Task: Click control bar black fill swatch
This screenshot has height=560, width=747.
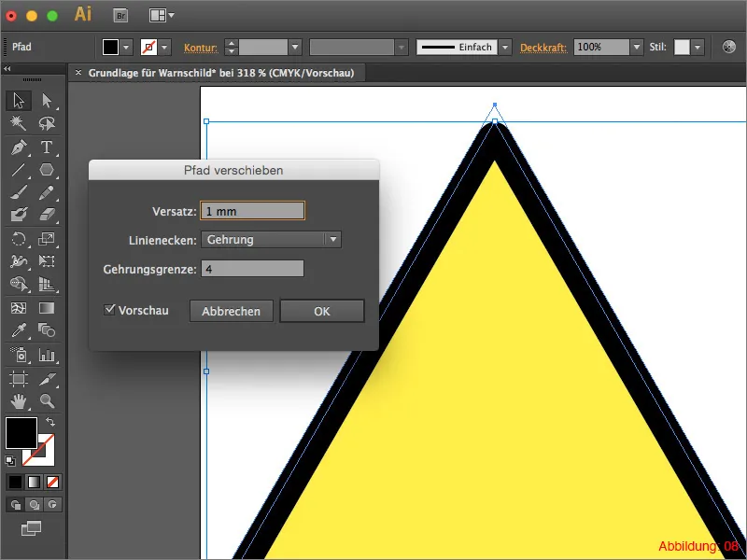Action: click(x=110, y=48)
